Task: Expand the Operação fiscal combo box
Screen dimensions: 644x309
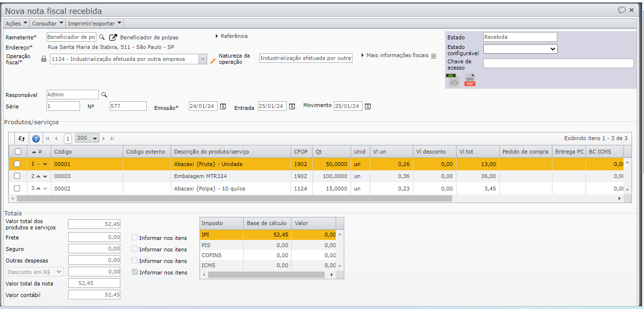Action: [x=202, y=59]
